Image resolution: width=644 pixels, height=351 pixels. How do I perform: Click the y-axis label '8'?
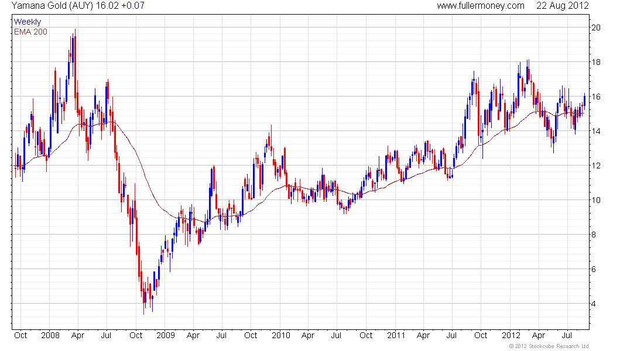(x=594, y=235)
